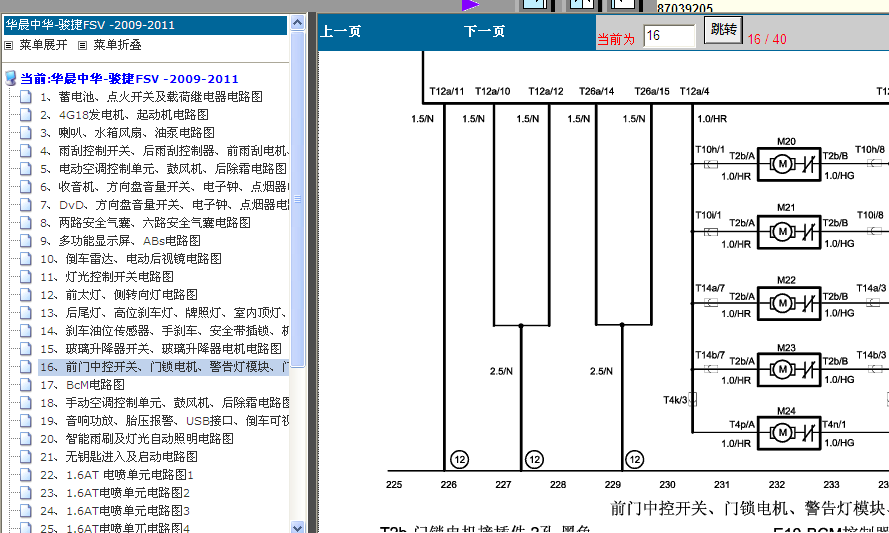Click connector label T26a/14
Screen dimensions: 889x533
[x=596, y=91]
